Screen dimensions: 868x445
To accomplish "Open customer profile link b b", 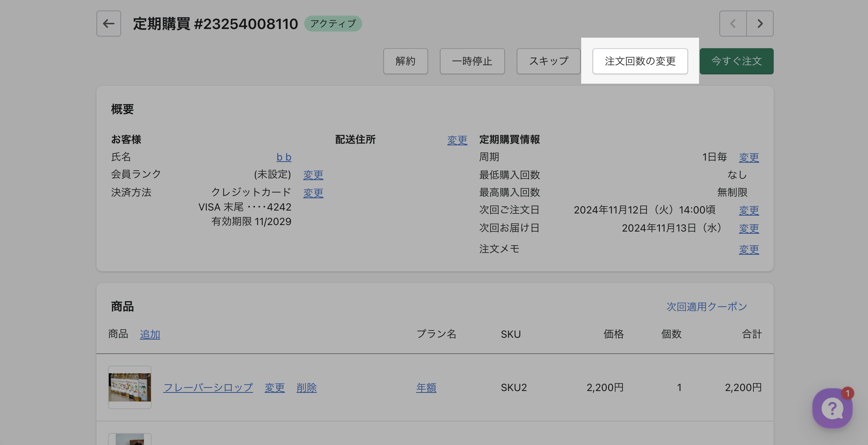I will pyautogui.click(x=284, y=157).
